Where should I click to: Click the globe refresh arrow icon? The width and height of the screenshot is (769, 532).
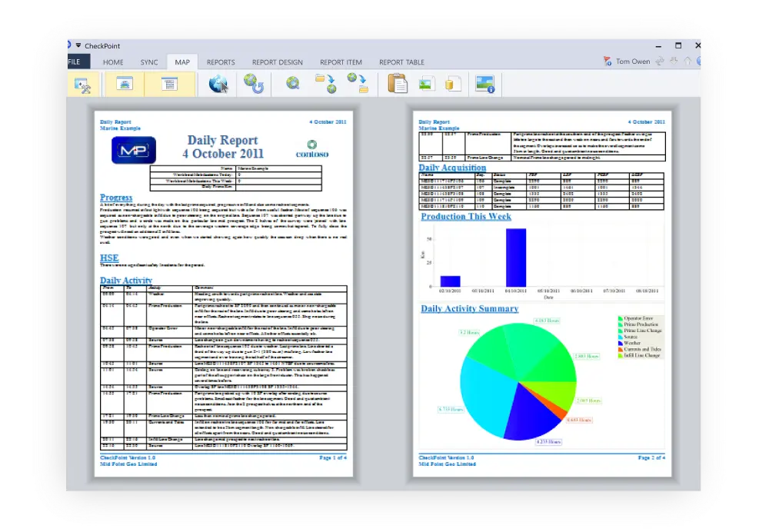tap(254, 84)
